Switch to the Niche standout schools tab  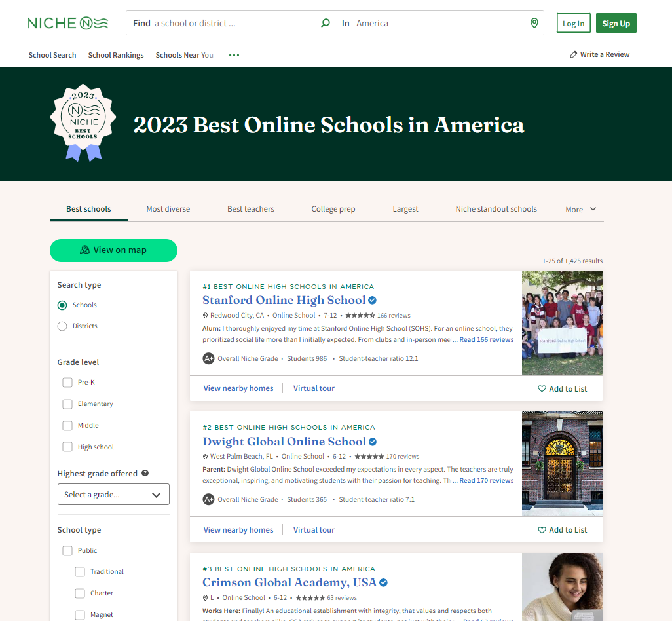point(496,209)
